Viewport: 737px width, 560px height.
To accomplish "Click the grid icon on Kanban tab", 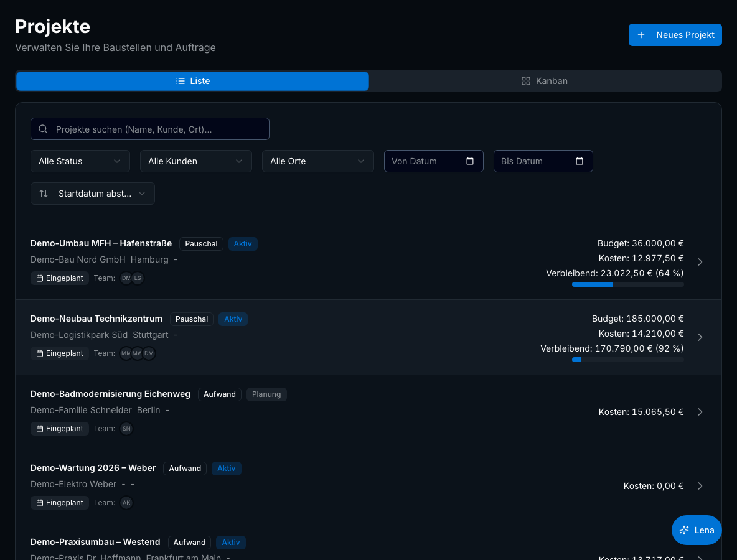I will coord(526,81).
